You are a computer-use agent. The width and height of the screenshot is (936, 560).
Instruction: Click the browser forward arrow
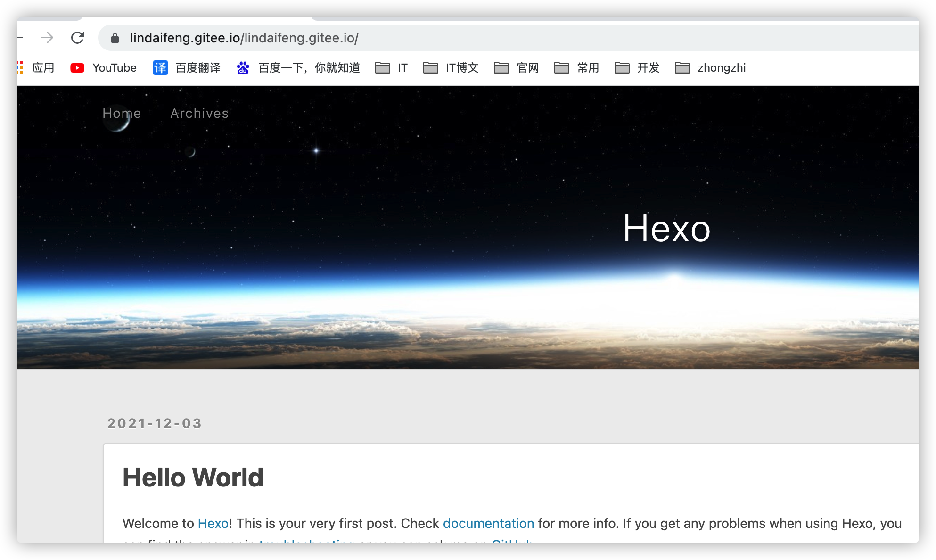(x=47, y=38)
